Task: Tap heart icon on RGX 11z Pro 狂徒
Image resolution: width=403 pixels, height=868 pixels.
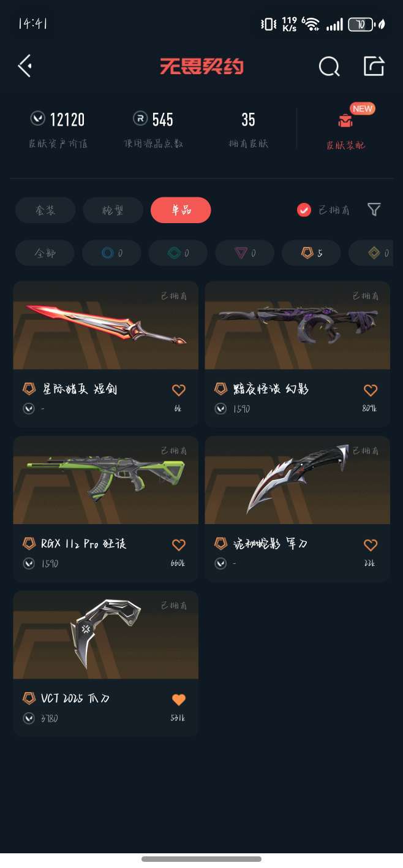Action: click(178, 544)
